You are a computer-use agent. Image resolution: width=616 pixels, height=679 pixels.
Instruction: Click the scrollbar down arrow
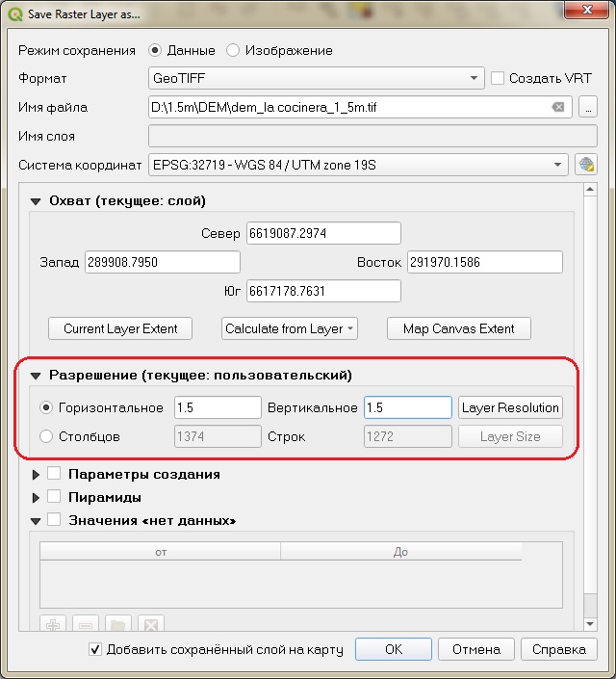click(x=590, y=624)
